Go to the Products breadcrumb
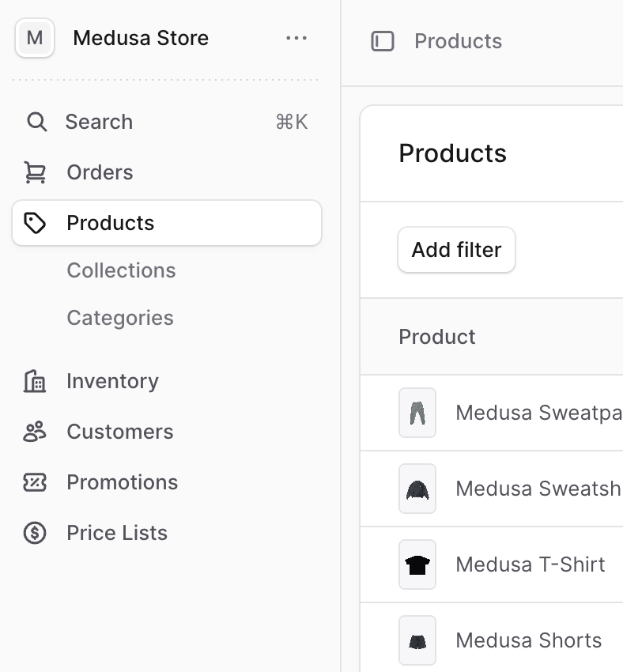Viewport: 623px width, 672px height. coord(458,41)
